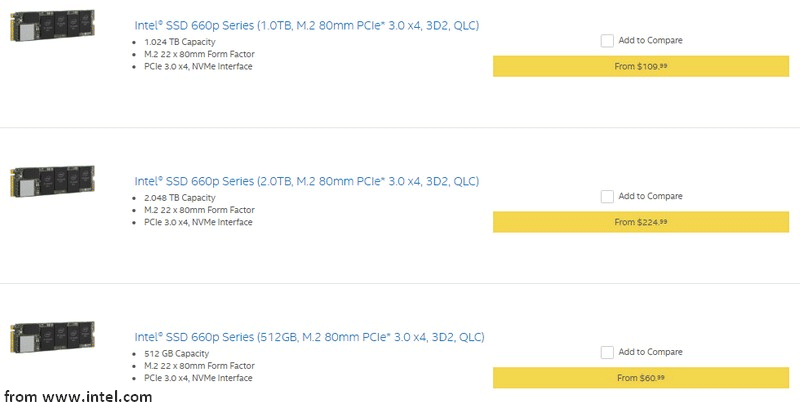Click the 2.048 TB Capacity bullet text
The width and height of the screenshot is (800, 404).
[x=180, y=197]
